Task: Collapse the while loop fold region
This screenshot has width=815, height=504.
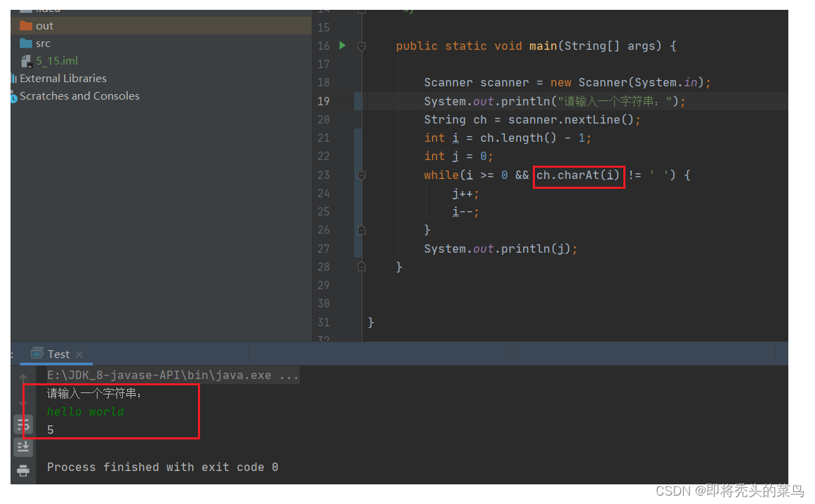Action: [x=361, y=175]
